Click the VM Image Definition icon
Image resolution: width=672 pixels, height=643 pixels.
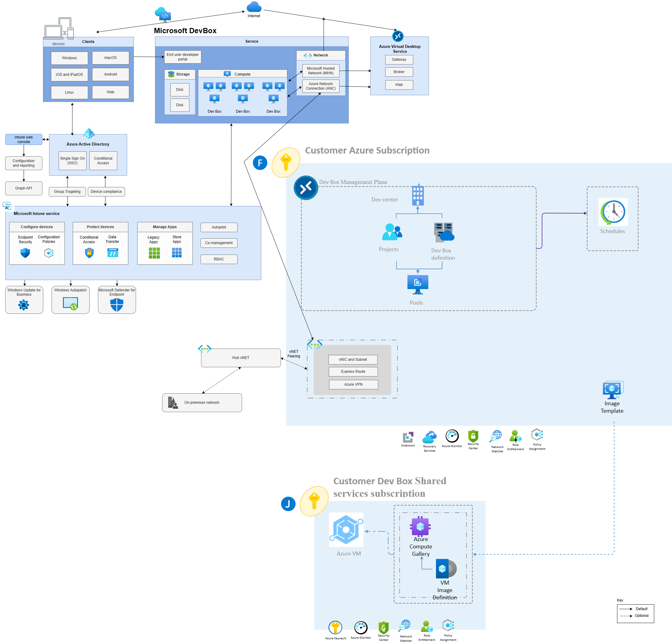(x=446, y=569)
